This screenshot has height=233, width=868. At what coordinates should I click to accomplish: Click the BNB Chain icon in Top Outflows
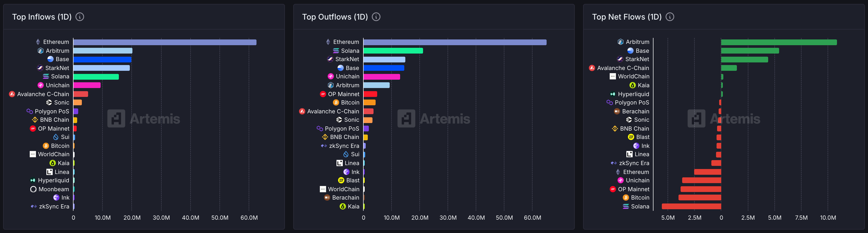click(325, 137)
